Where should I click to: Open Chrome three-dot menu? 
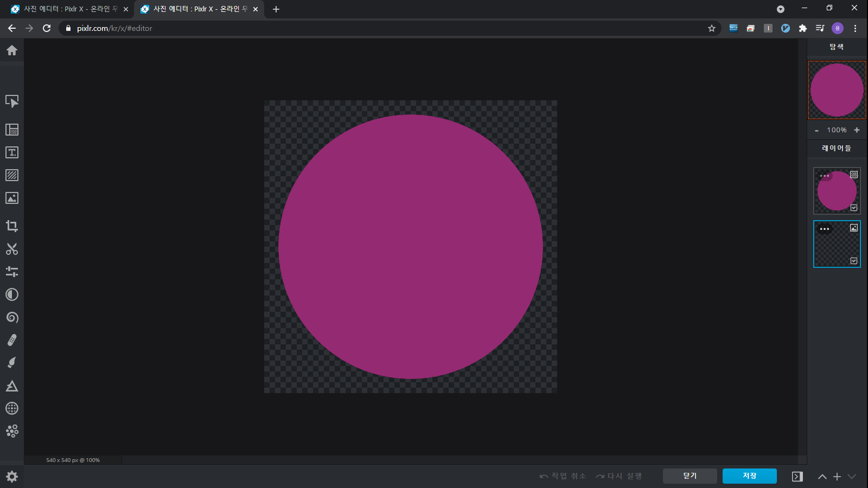pos(856,28)
